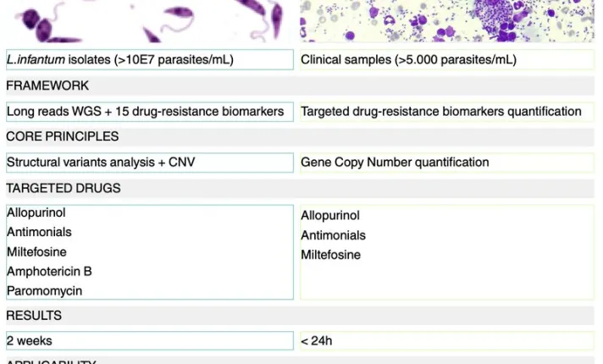Click the Long reads WGS biomarkers box
The image size is (603, 364).
150,112
